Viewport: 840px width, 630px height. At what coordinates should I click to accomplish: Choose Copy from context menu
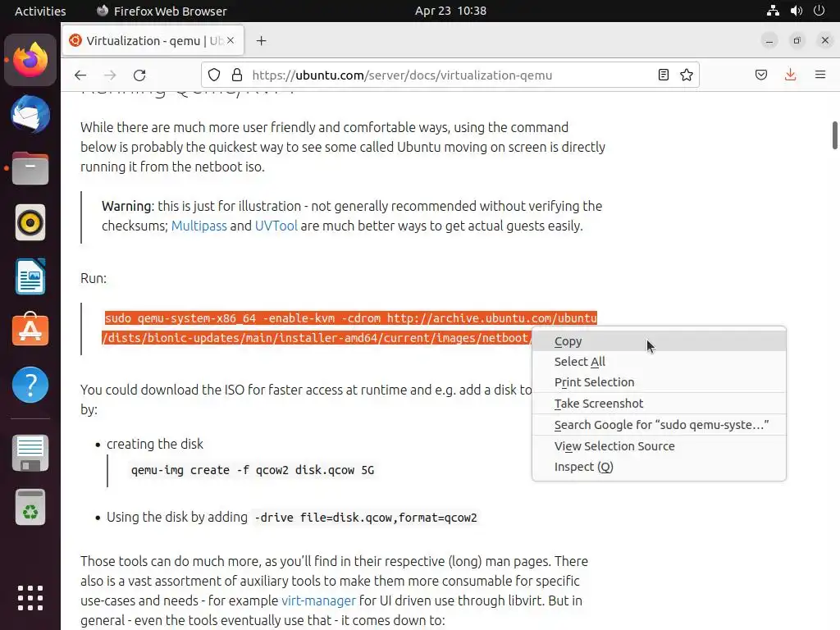tap(659, 341)
